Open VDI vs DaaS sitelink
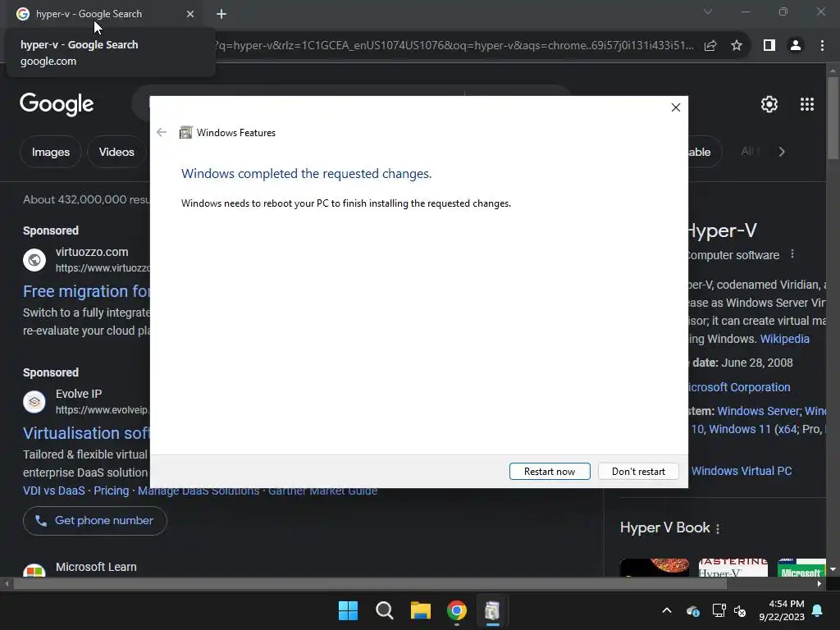 pos(53,491)
